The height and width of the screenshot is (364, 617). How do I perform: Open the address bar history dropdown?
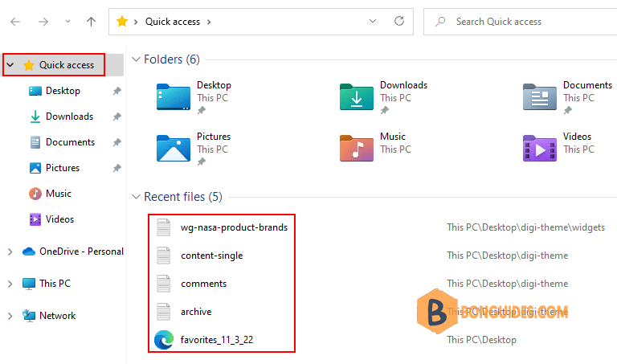[371, 22]
